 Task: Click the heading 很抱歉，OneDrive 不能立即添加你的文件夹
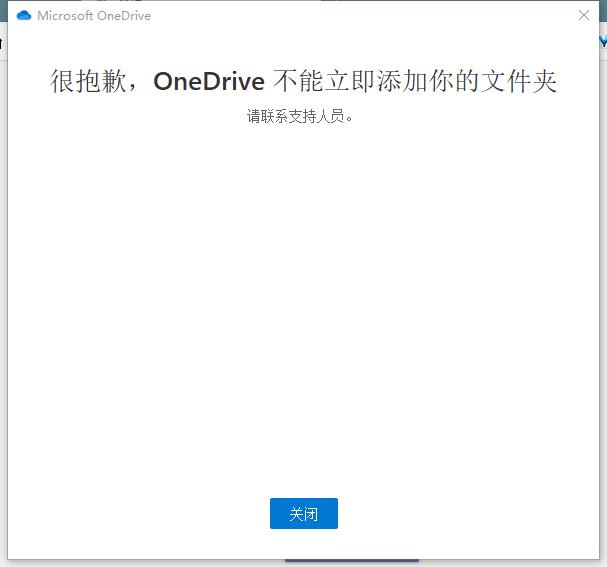[x=304, y=81]
